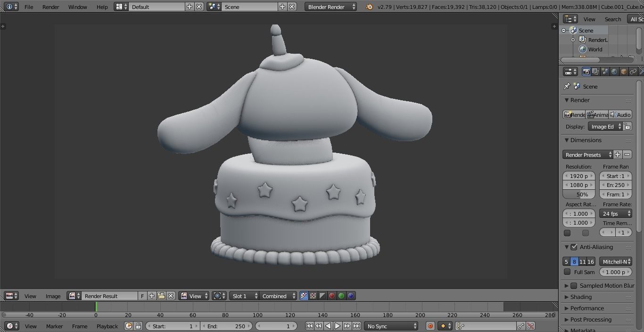Browse images linked to Render Result
Image resolution: width=644 pixels, height=332 pixels.
pos(74,296)
